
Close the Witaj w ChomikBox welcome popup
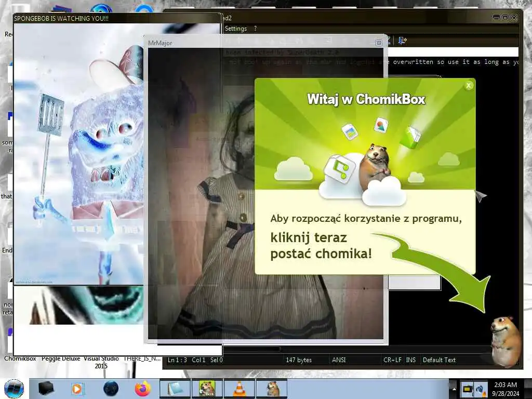[469, 86]
